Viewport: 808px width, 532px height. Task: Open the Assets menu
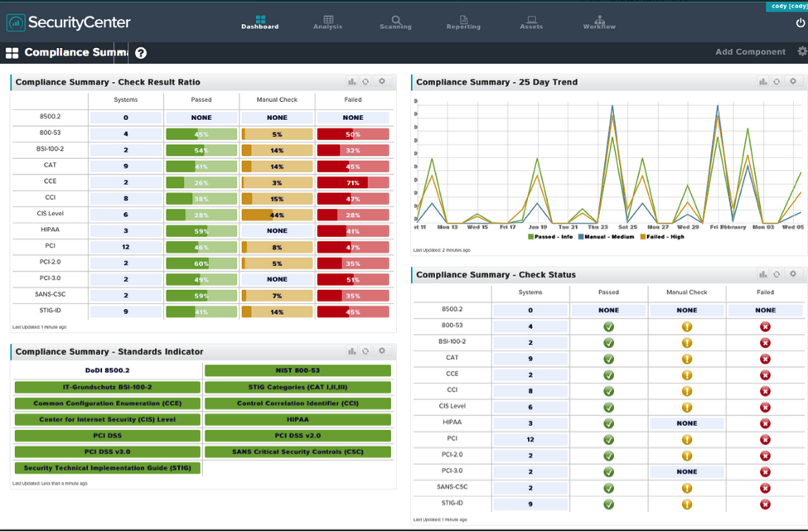[531, 22]
